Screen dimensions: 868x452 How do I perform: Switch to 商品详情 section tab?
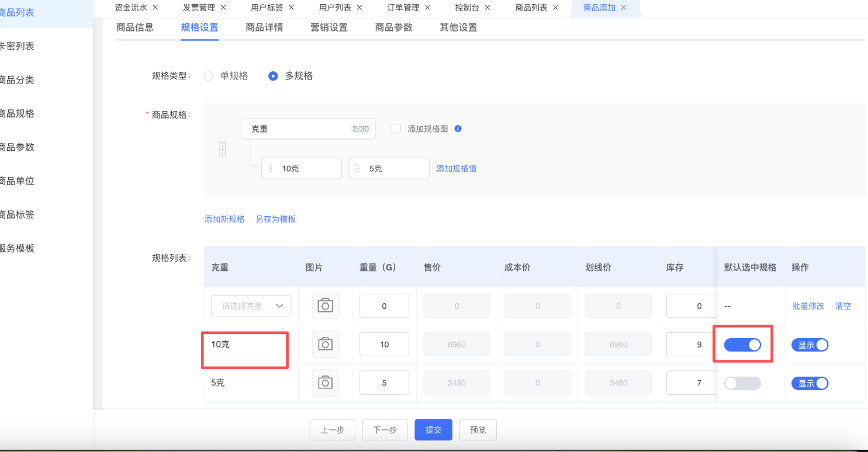point(264,27)
